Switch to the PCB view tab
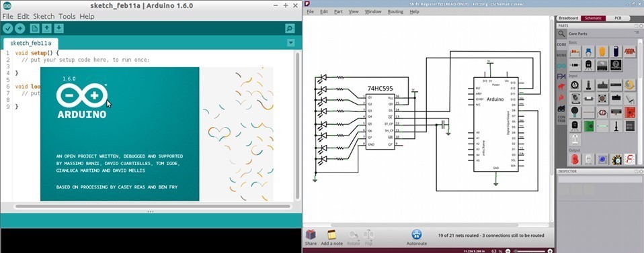The width and height of the screenshot is (644, 253). [x=618, y=18]
